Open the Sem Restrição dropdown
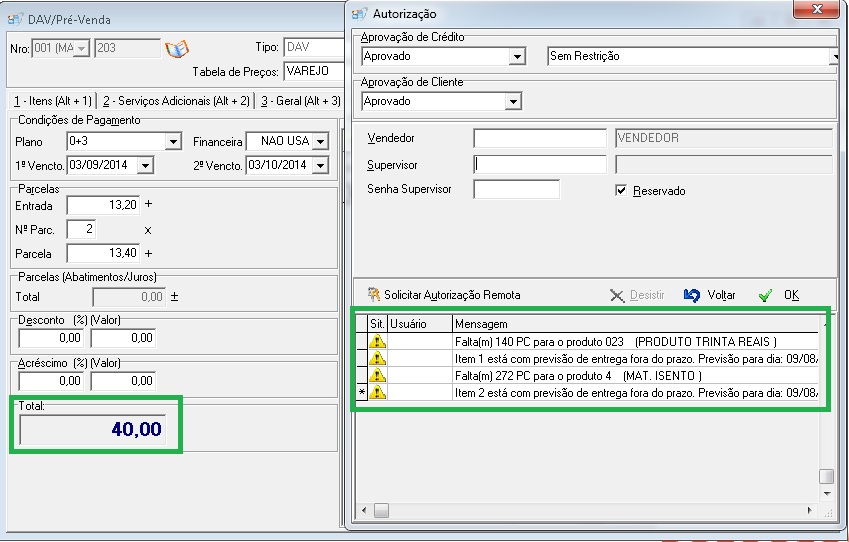The width and height of the screenshot is (849, 542). point(835,56)
